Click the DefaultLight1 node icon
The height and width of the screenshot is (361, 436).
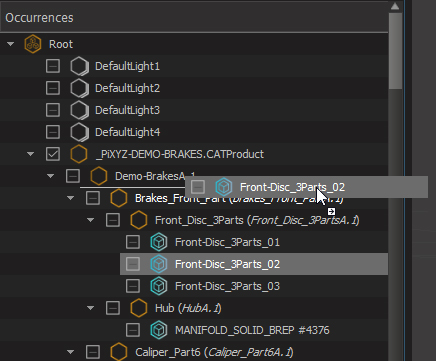point(79,66)
